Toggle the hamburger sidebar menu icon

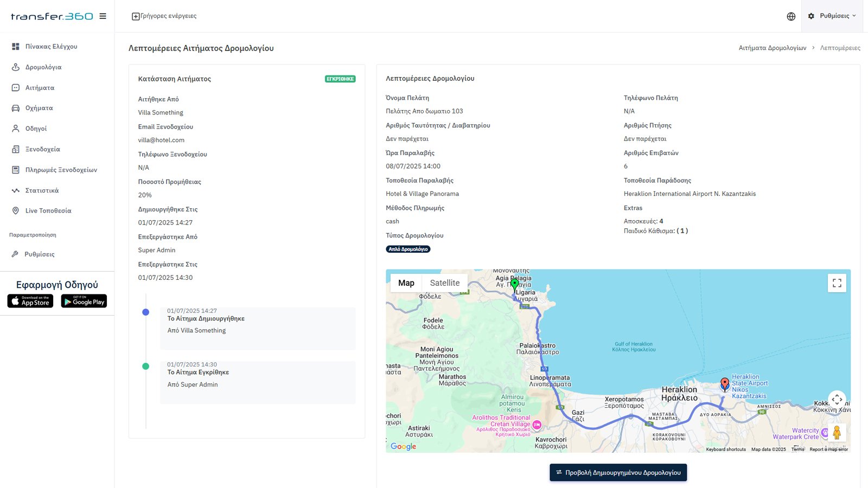(x=103, y=16)
